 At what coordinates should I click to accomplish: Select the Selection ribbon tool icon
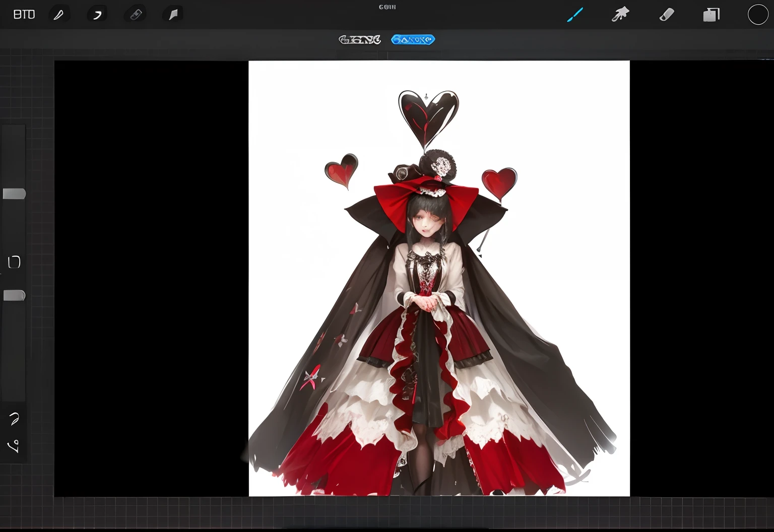[135, 15]
